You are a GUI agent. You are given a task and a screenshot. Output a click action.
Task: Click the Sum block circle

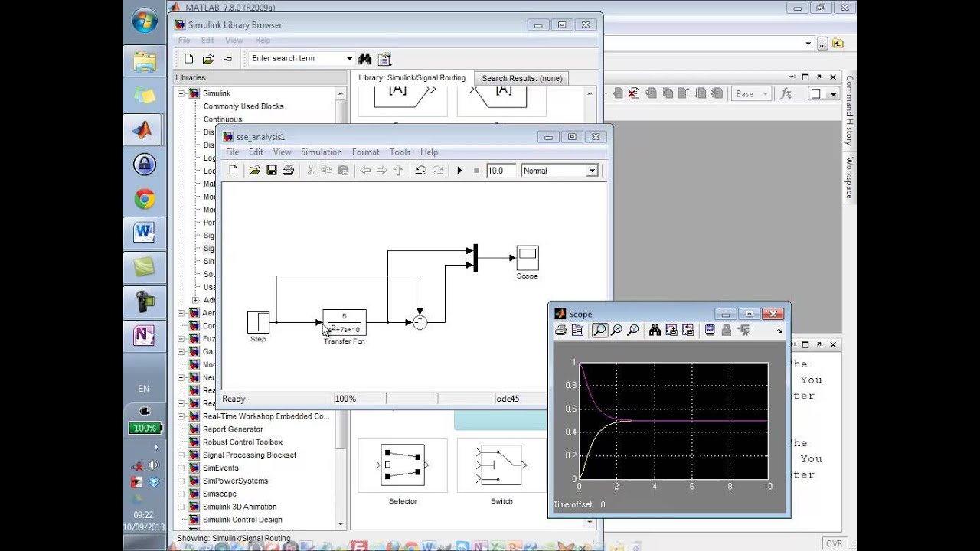coord(420,322)
